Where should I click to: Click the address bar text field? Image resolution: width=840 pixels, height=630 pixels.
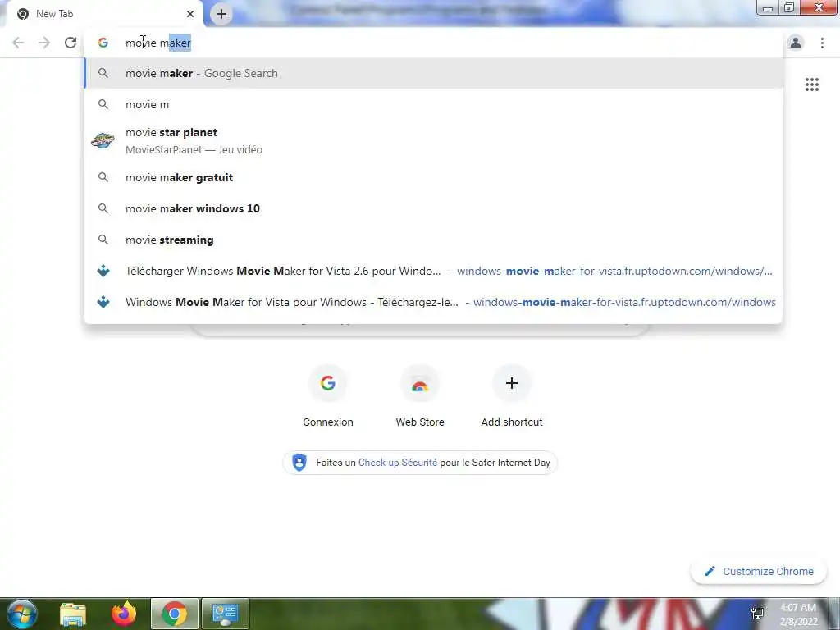point(434,43)
